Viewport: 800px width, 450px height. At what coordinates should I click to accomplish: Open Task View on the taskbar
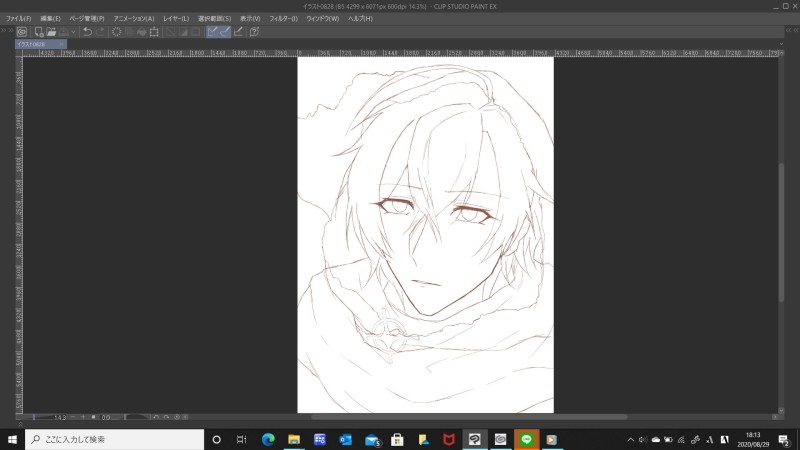click(242, 439)
